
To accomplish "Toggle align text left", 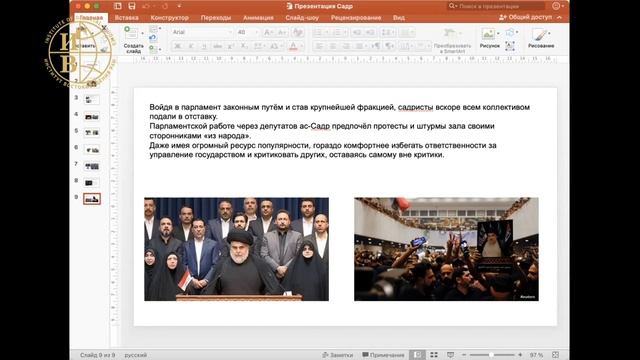I will click(319, 46).
